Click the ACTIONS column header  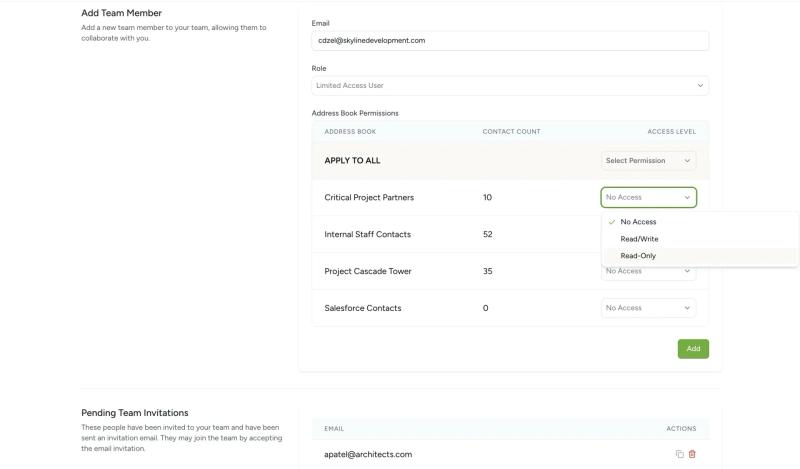point(681,429)
